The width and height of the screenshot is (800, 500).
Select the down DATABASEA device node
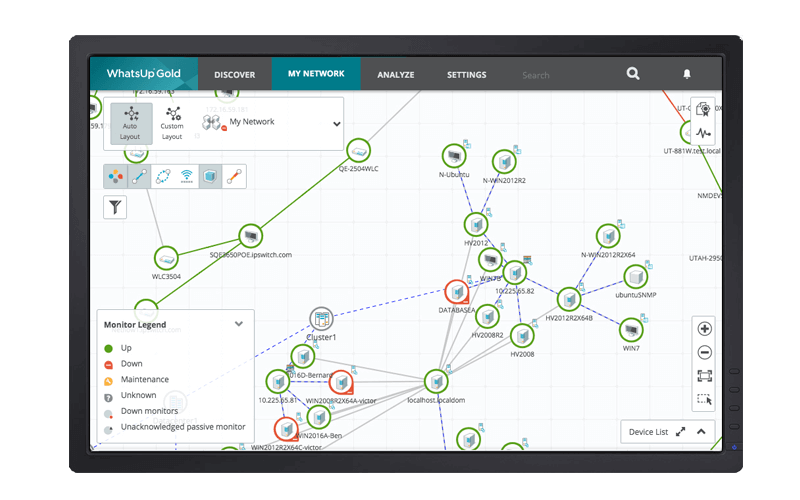[457, 292]
